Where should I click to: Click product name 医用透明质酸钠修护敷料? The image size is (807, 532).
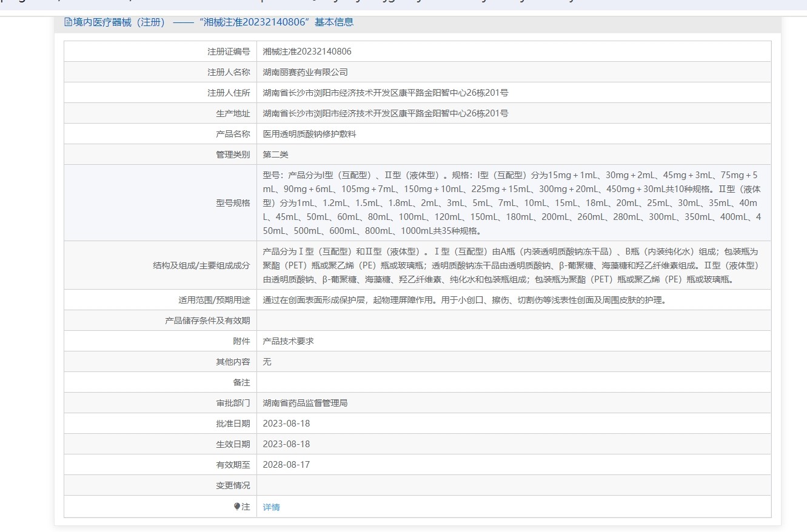click(x=309, y=134)
